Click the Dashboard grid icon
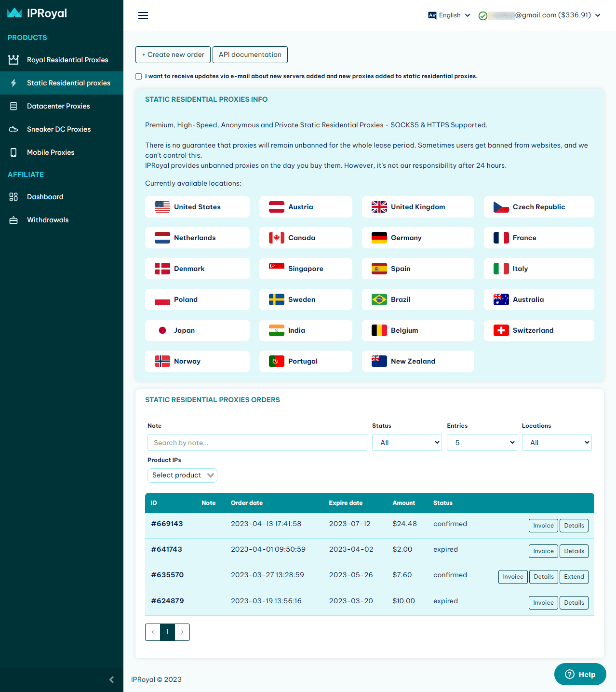The image size is (616, 692). (x=13, y=197)
